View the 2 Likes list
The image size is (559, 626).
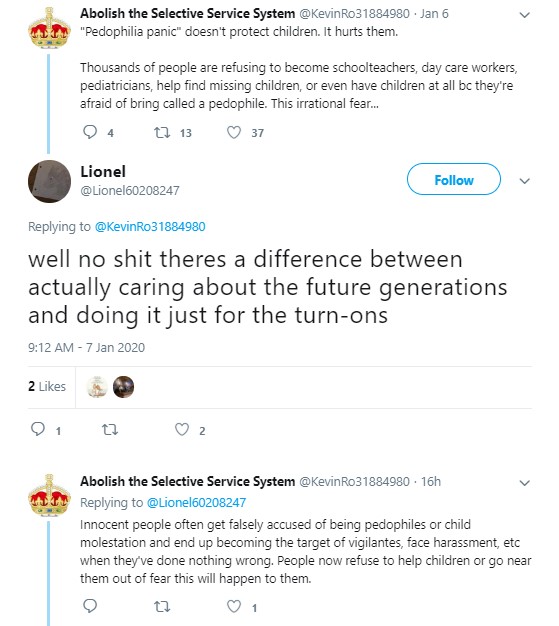click(x=47, y=386)
